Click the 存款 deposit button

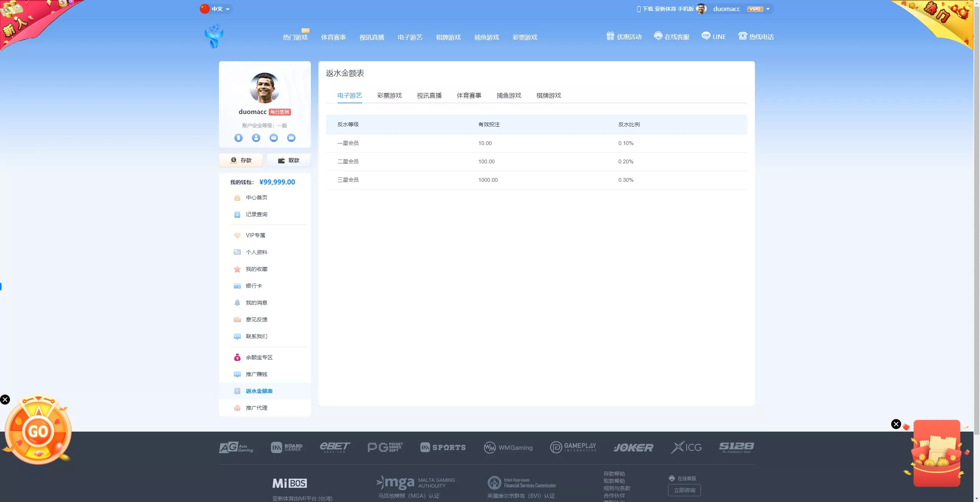[240, 160]
